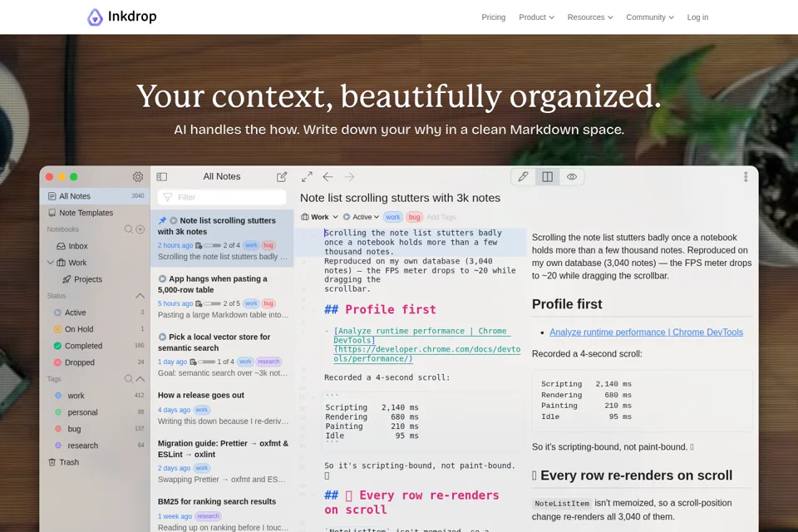Click the Projects rocket icon
This screenshot has height=532, width=798.
point(66,279)
